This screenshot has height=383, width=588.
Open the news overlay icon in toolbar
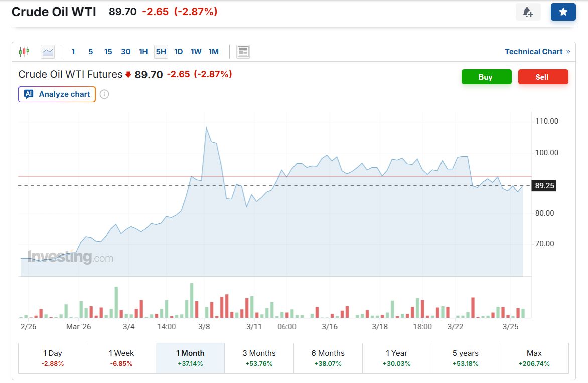[x=243, y=52]
